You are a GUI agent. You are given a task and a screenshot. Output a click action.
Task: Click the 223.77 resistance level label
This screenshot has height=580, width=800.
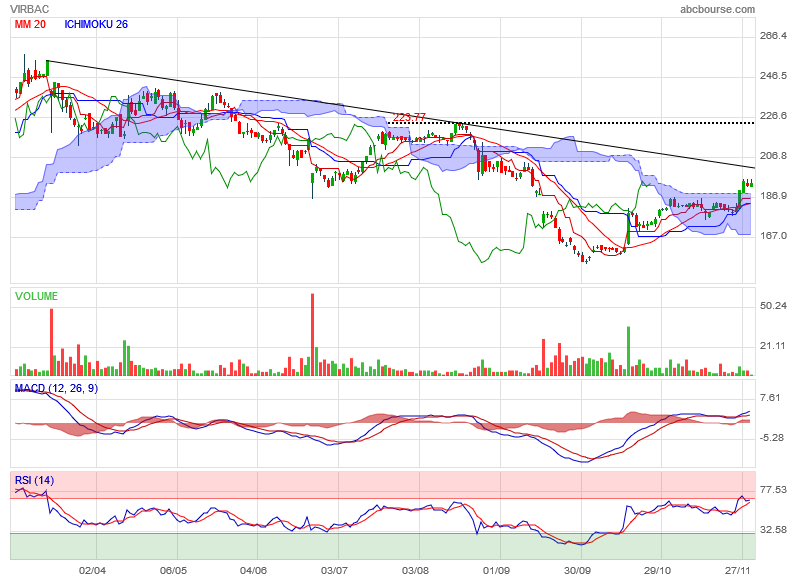409,117
